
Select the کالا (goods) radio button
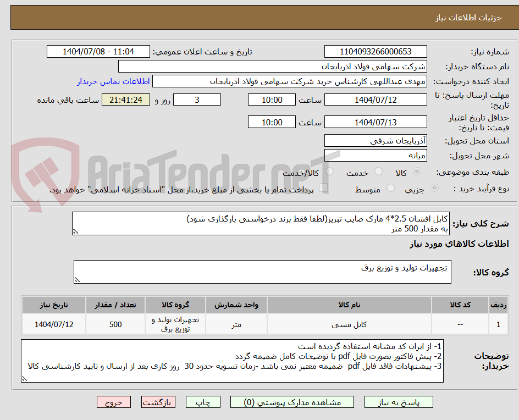[x=417, y=171]
